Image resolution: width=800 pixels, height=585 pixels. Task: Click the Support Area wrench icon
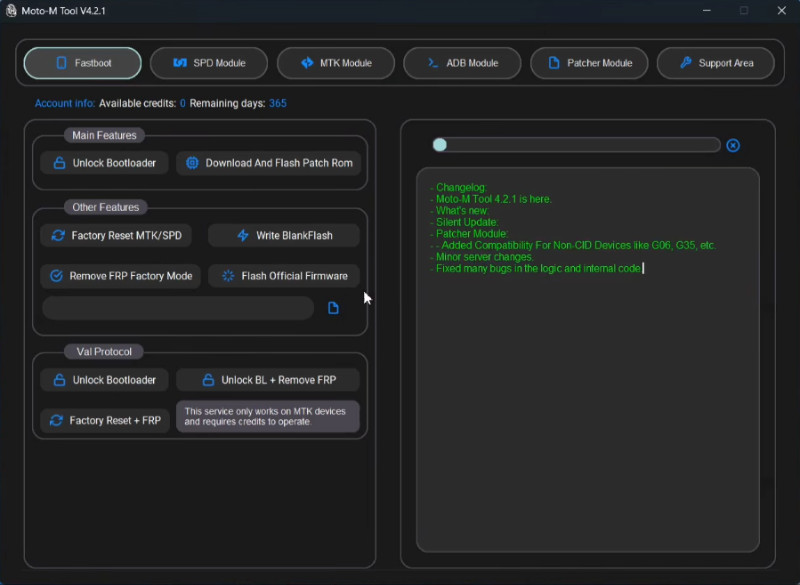pyautogui.click(x=686, y=63)
